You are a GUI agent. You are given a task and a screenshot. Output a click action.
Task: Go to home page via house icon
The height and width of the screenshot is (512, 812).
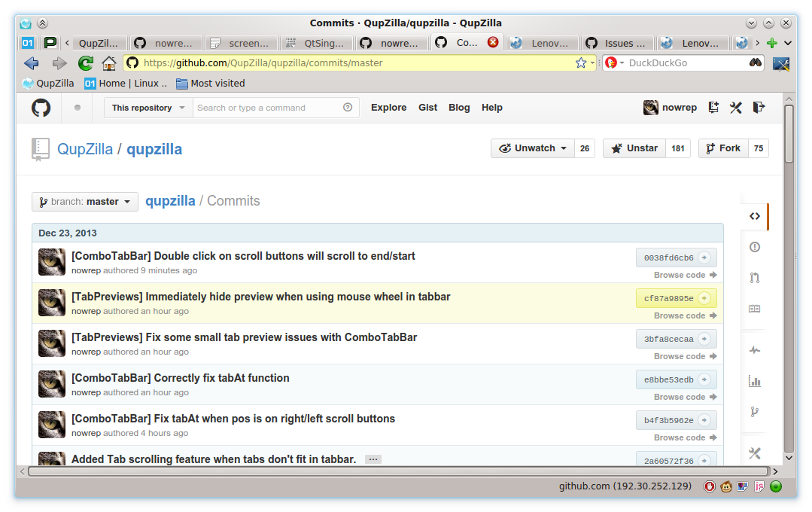click(x=109, y=63)
